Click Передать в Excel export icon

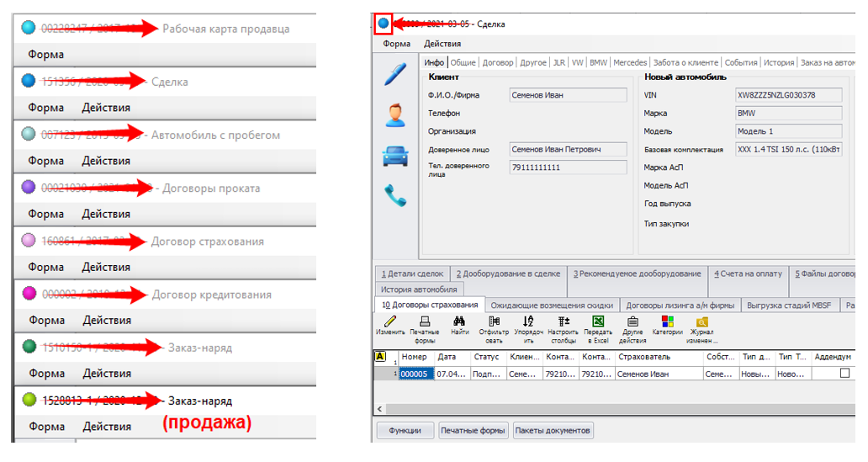coord(598,322)
